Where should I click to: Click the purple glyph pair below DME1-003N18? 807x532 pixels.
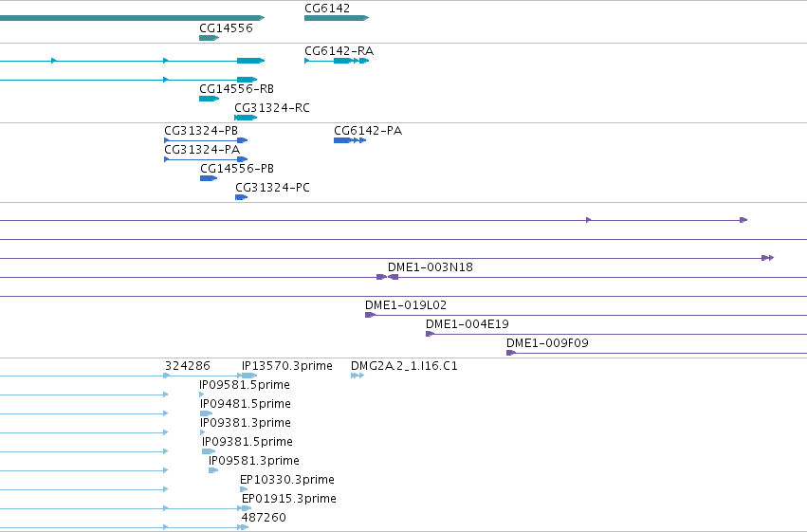tap(388, 277)
